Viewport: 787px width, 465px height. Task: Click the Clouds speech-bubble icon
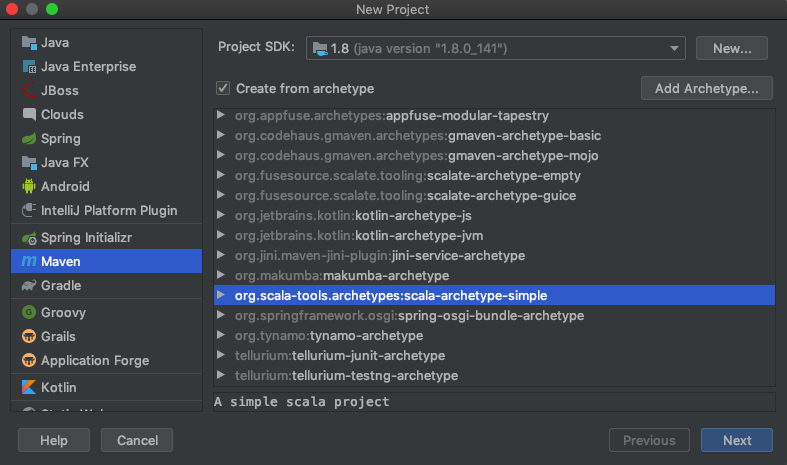click(29, 114)
